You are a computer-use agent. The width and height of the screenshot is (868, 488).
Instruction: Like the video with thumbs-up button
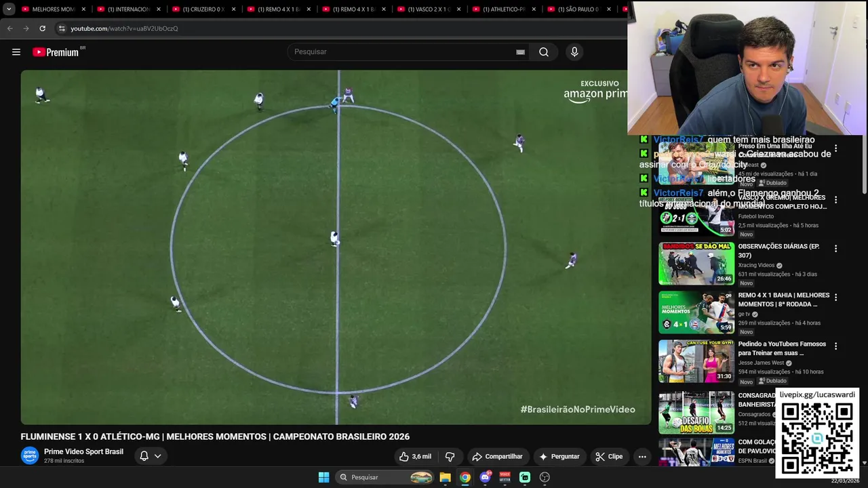pyautogui.click(x=415, y=457)
